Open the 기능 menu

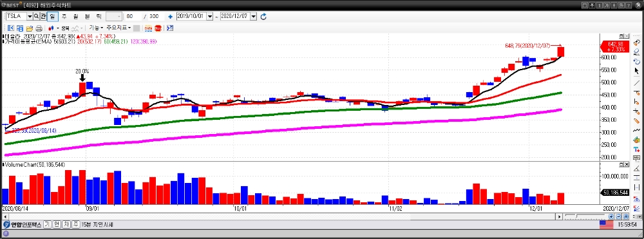point(96,28)
